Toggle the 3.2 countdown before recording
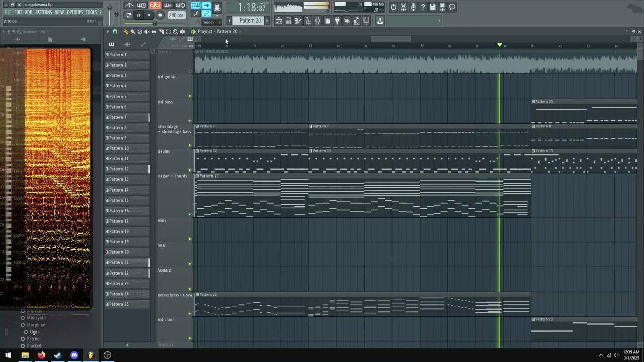 (x=155, y=6)
